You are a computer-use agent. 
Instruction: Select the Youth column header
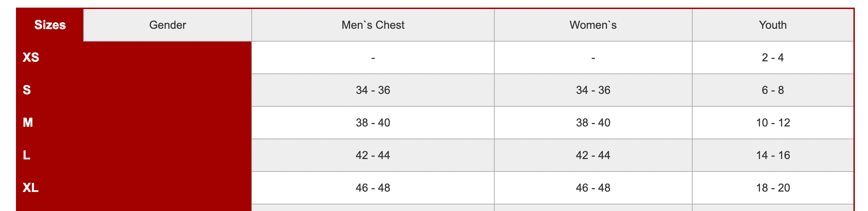[x=773, y=25]
